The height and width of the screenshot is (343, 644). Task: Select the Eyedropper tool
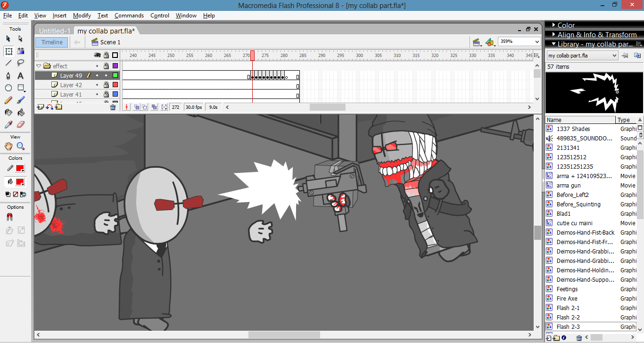[x=8, y=124]
